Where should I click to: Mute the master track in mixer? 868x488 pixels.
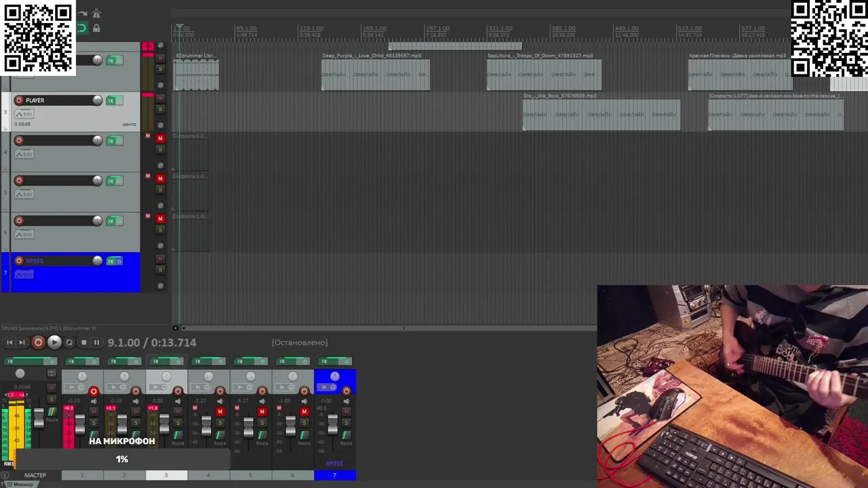[x=51, y=388]
